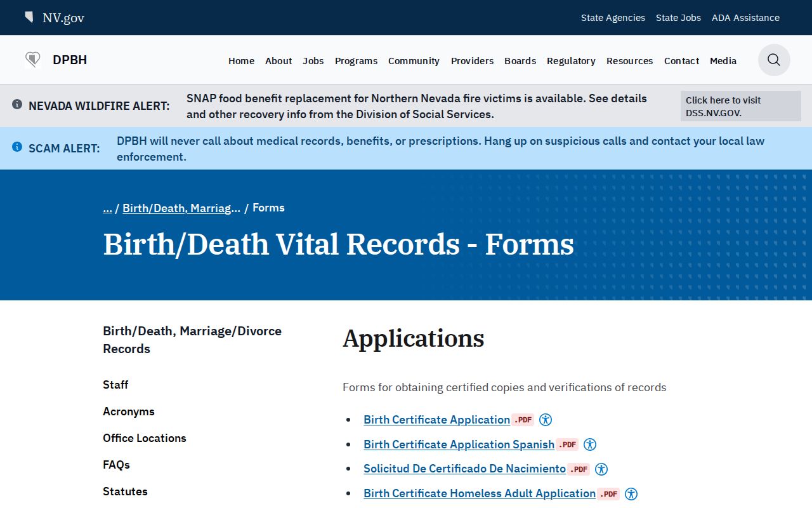Click the Scam Alert info icon
Viewport: 812px width, 508px height.
click(x=17, y=147)
